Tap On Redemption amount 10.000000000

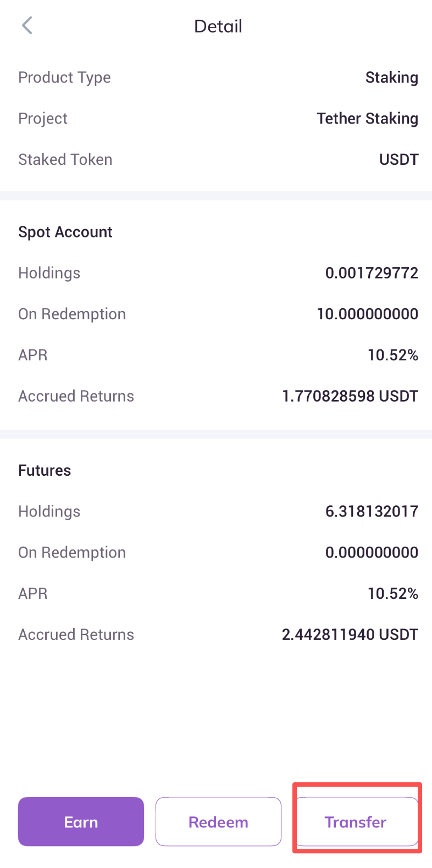[x=367, y=314]
